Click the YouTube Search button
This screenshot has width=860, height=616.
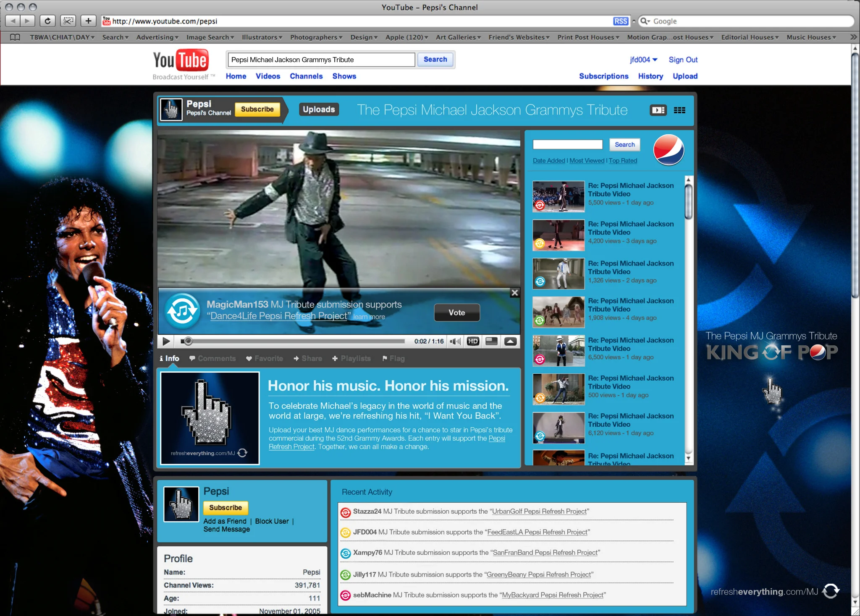[435, 60]
